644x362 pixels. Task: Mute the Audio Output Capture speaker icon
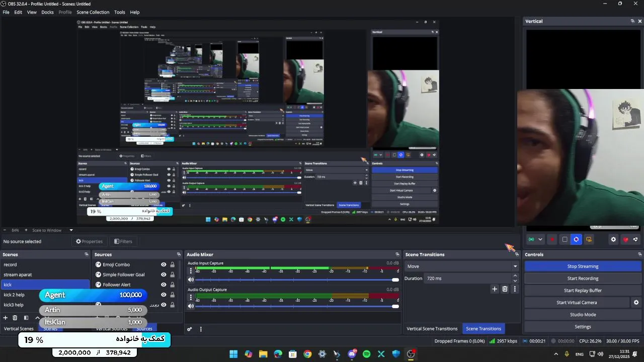tap(191, 306)
